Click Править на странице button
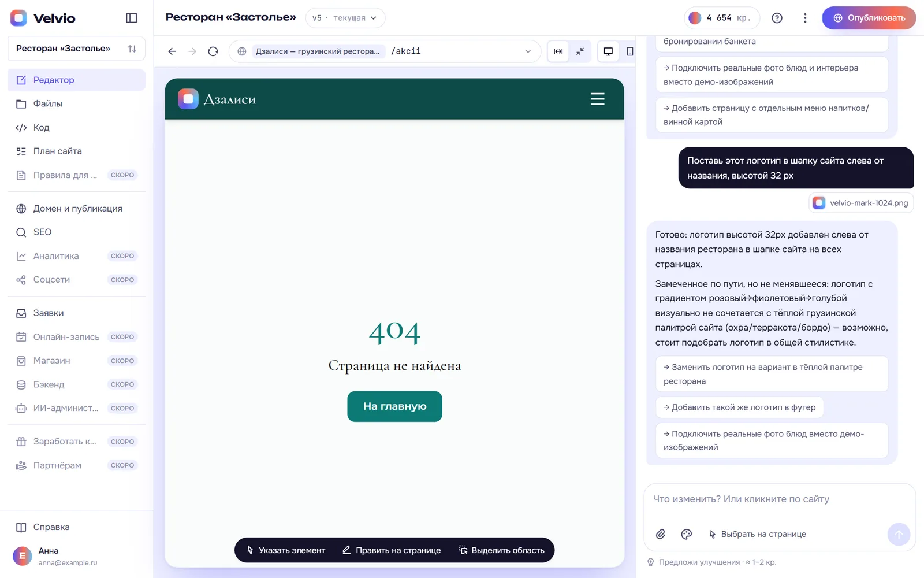Screen dimensions: 924x578 (392, 550)
